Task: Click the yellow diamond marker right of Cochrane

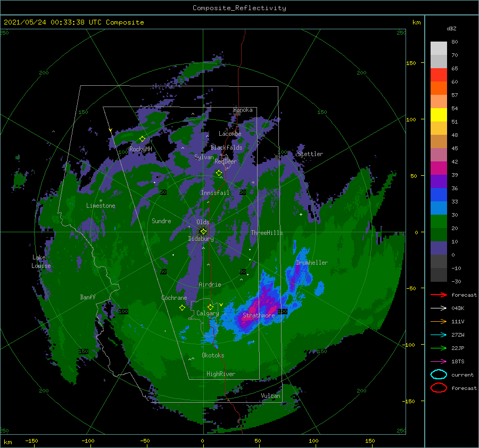Action: coord(182,308)
